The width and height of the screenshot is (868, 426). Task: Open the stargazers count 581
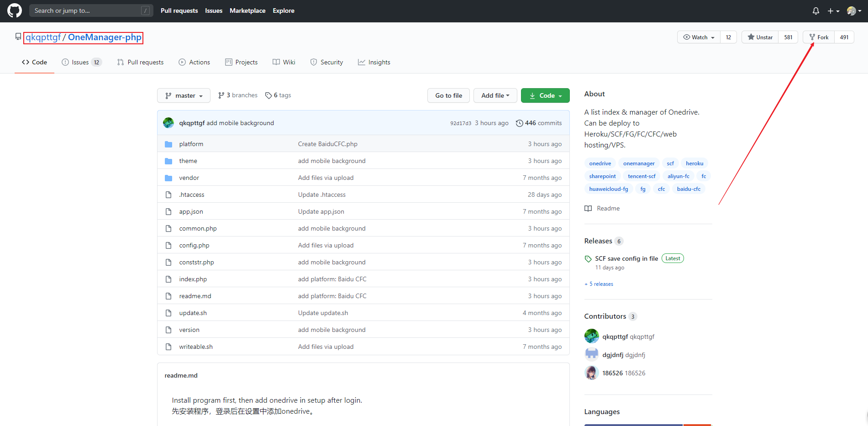point(788,37)
